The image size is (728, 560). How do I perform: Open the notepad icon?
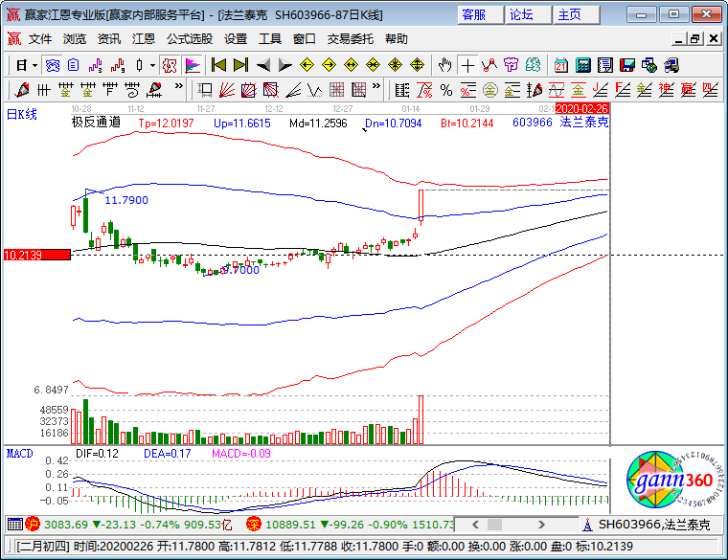pyautogui.click(x=605, y=65)
